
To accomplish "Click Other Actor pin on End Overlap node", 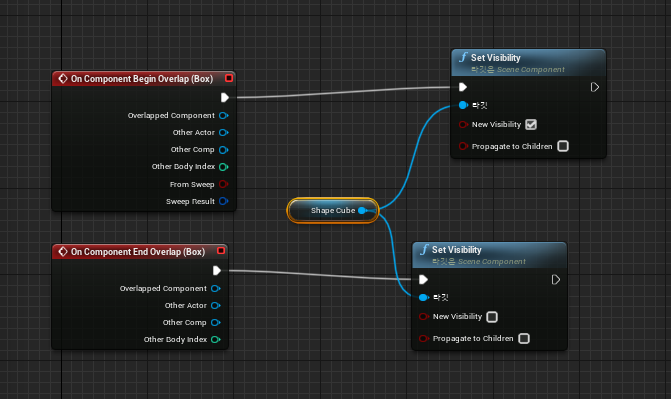I will [x=216, y=306].
